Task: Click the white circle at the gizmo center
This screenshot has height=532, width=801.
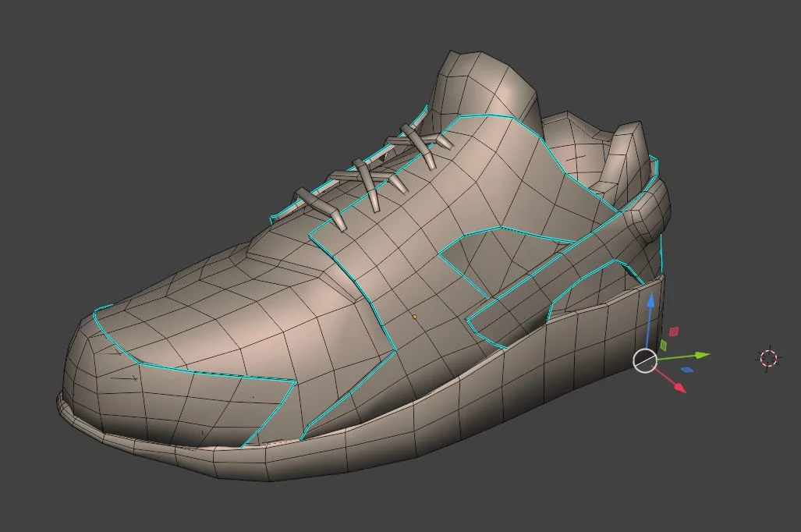Action: [x=646, y=360]
